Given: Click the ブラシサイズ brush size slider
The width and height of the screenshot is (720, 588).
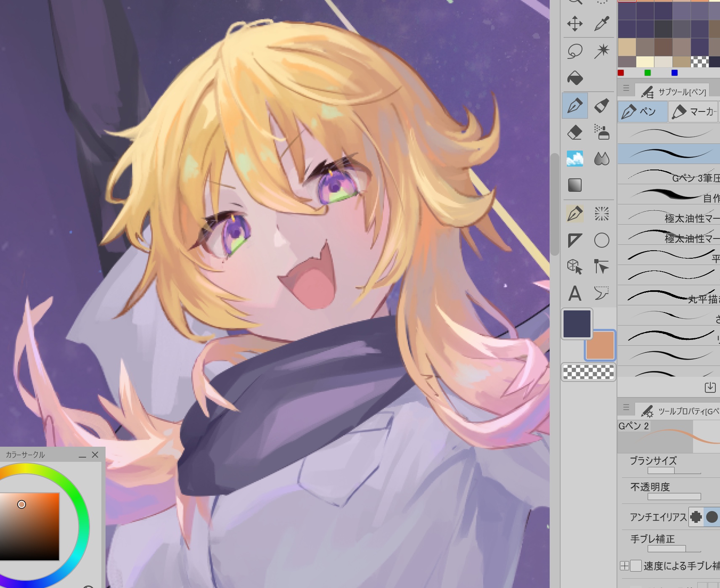Looking at the screenshot, I should pos(674,470).
